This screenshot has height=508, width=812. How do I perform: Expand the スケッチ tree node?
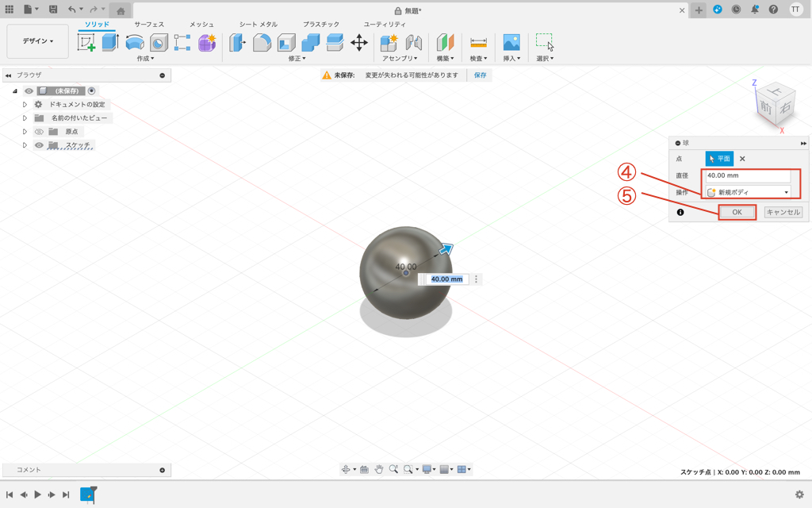pyautogui.click(x=25, y=145)
